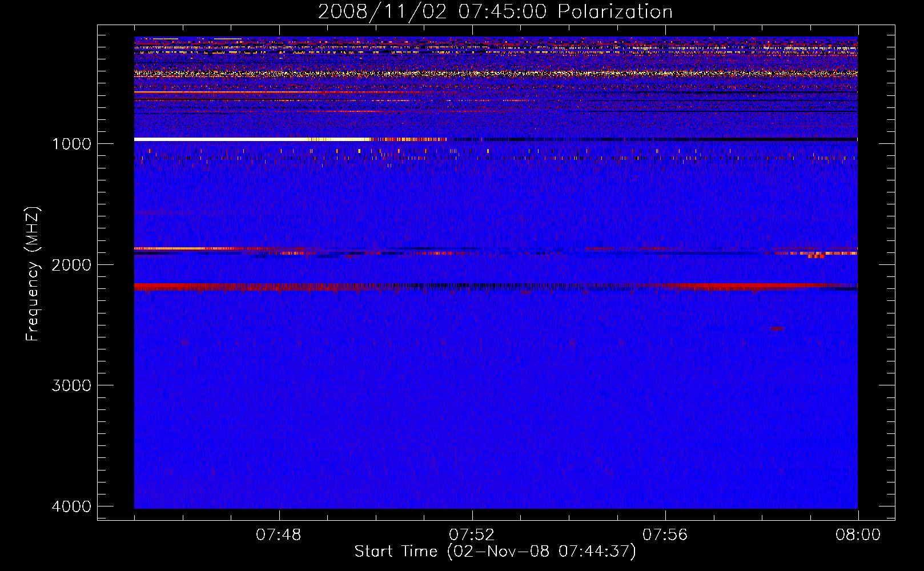Screen dimensions: 924x571
Task: Select the 1000 frequency tick label
Action: [x=71, y=143]
